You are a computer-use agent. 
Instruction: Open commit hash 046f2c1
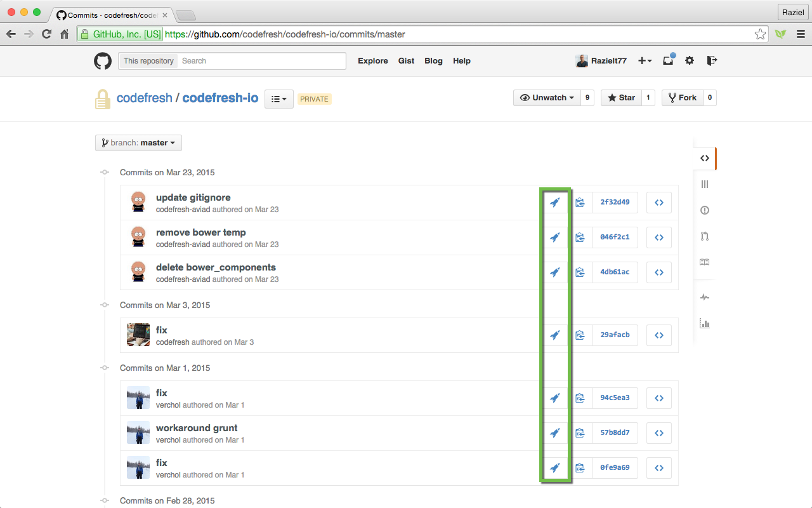[x=615, y=237]
